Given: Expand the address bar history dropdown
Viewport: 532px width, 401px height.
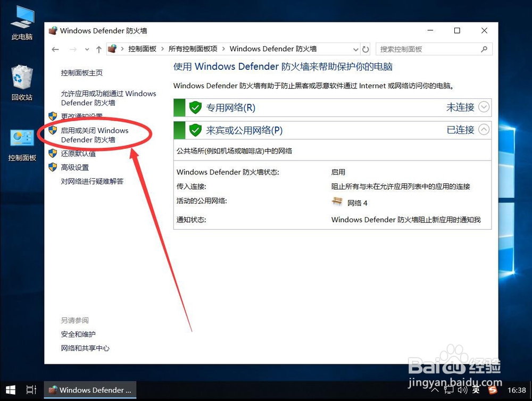Looking at the screenshot, I should 355,49.
